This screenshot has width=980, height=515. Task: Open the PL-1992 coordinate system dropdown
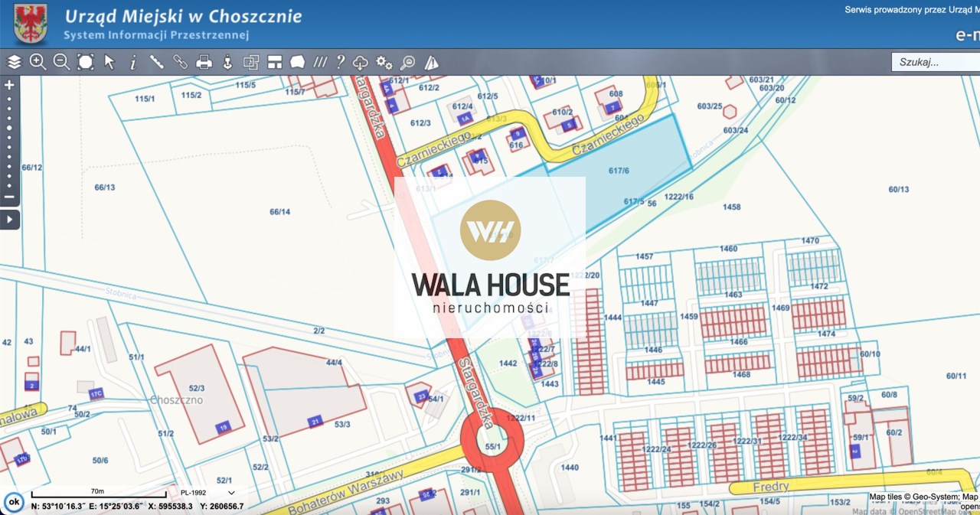coord(207,492)
